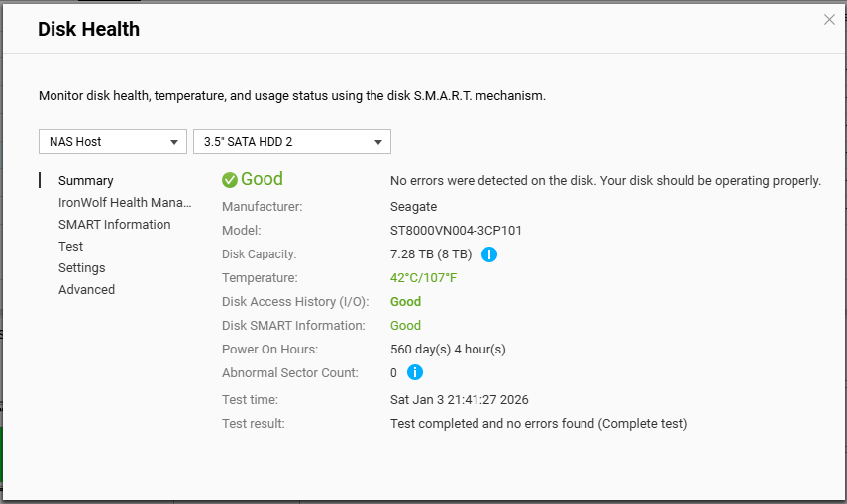Click the Abnormal Sector Count info icon

click(415, 373)
